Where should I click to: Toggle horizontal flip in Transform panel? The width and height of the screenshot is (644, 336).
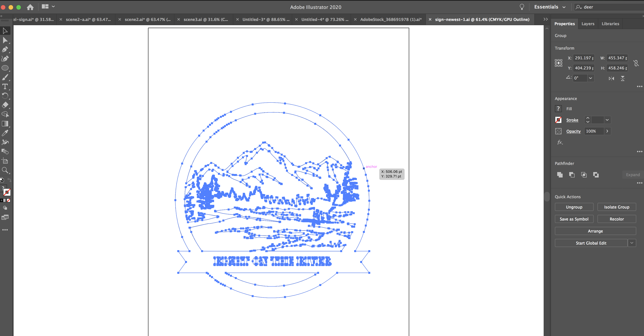(x=611, y=78)
